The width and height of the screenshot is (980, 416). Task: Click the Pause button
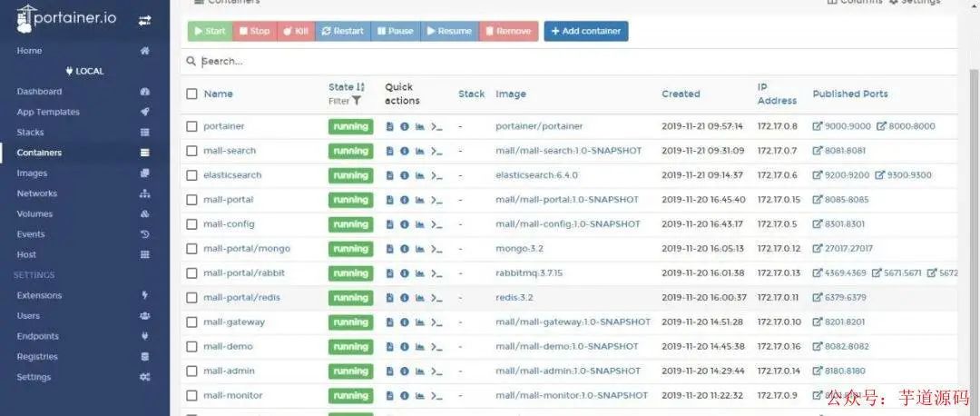point(395,31)
